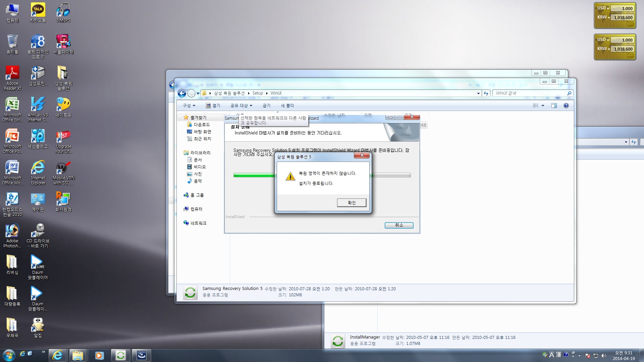Open the 네이트온 messenger icon

pyautogui.click(x=63, y=107)
